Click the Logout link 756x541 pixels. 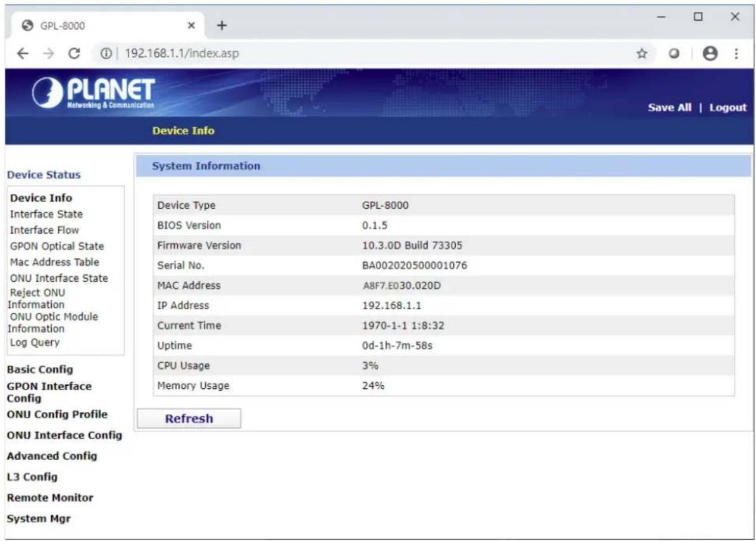pos(727,108)
